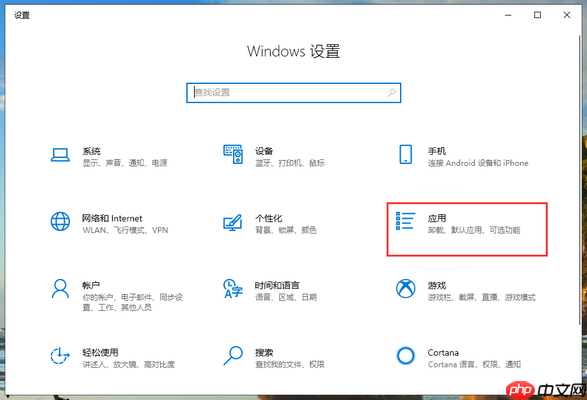
Task: Click the Cortana heading
Action: pyautogui.click(x=443, y=352)
